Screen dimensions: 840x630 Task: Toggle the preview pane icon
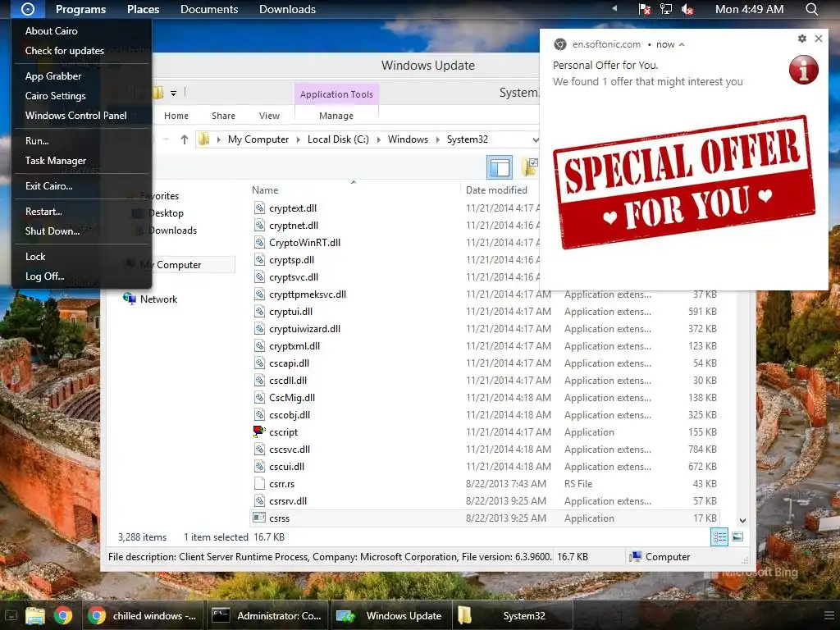(500, 167)
